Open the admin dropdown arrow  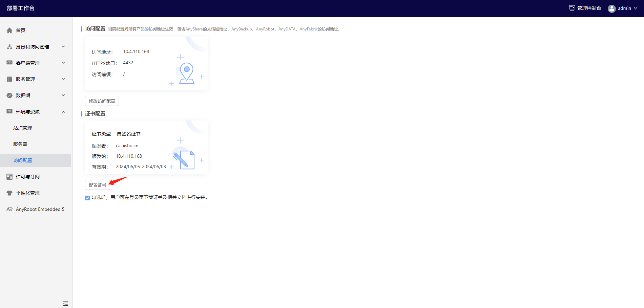tap(636, 8)
